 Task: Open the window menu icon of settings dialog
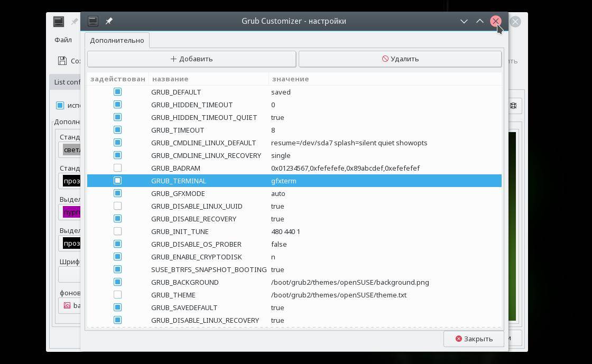(x=93, y=21)
